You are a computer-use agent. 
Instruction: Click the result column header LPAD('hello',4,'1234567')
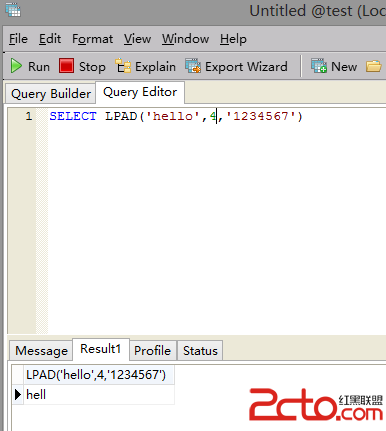(x=99, y=375)
